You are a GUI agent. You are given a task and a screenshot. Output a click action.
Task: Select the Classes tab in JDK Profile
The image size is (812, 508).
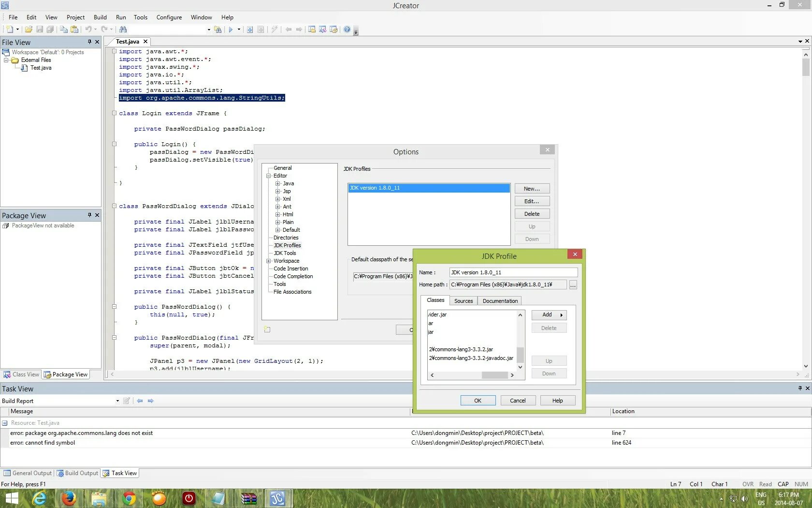click(x=435, y=300)
